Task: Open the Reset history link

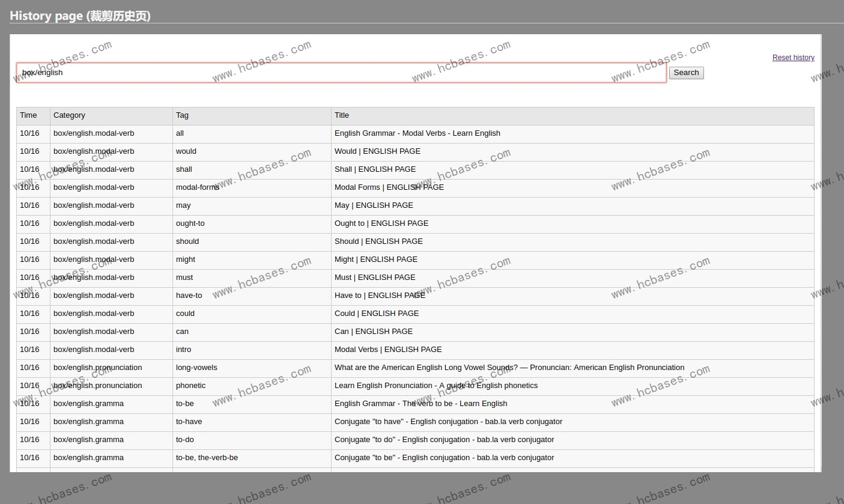Action: (x=793, y=58)
